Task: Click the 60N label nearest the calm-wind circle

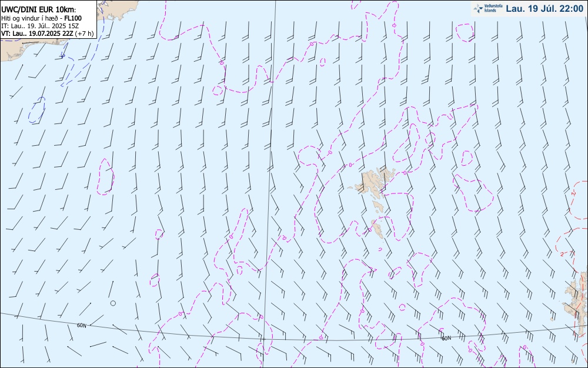Action: pos(81,325)
